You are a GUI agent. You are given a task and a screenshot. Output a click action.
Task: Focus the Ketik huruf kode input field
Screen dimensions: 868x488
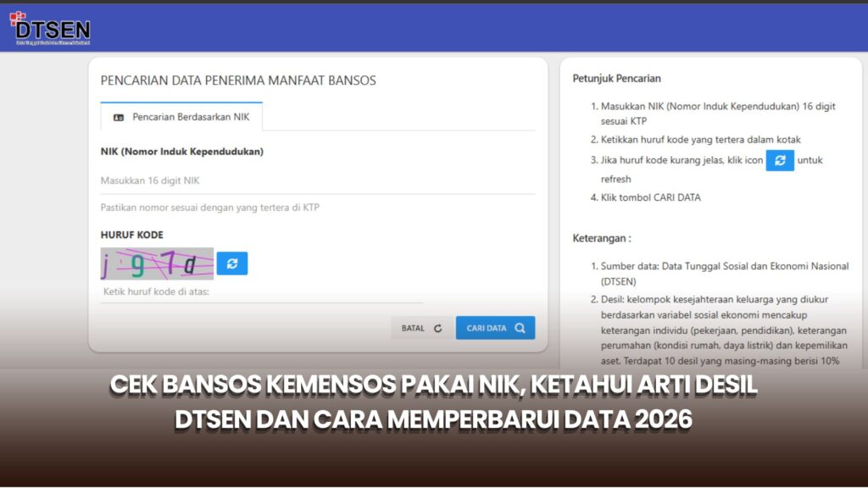[262, 291]
